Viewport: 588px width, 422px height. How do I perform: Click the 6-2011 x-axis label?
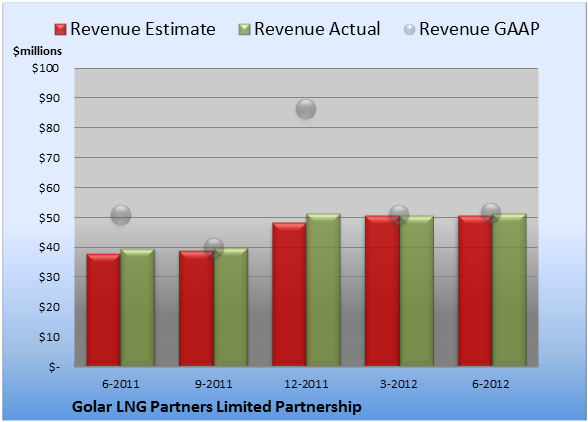[121, 384]
